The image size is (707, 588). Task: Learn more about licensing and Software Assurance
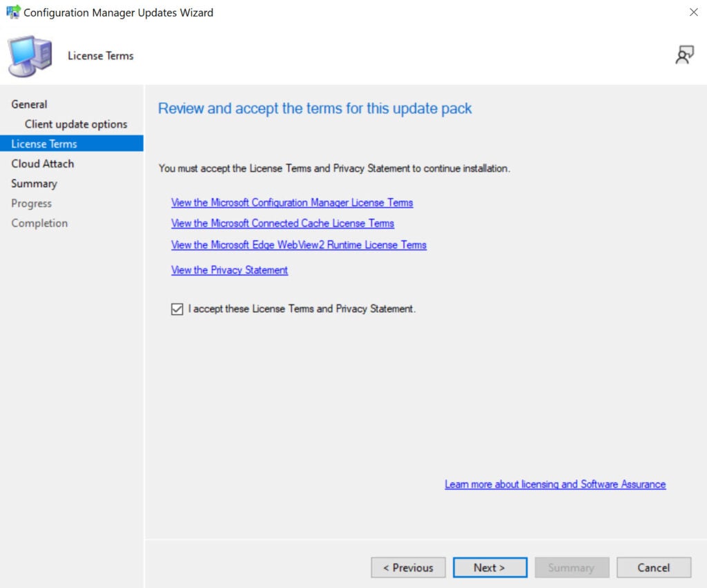coord(555,484)
